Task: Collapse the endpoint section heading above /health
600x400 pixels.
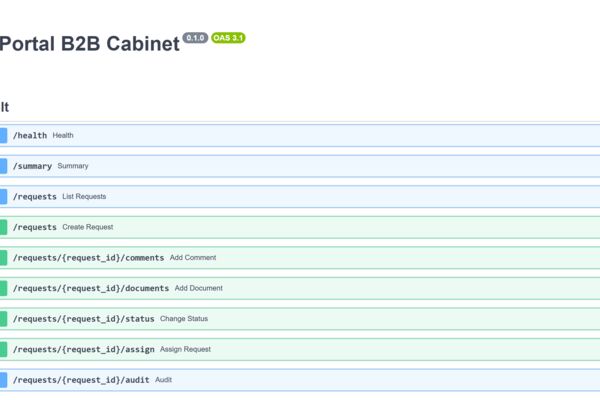Action: tap(5, 107)
